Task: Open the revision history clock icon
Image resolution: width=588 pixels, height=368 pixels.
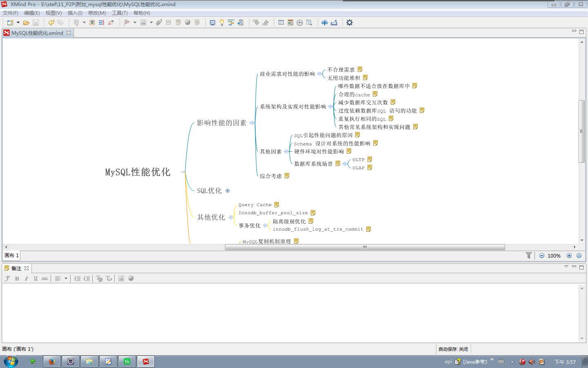Action: tap(300, 22)
